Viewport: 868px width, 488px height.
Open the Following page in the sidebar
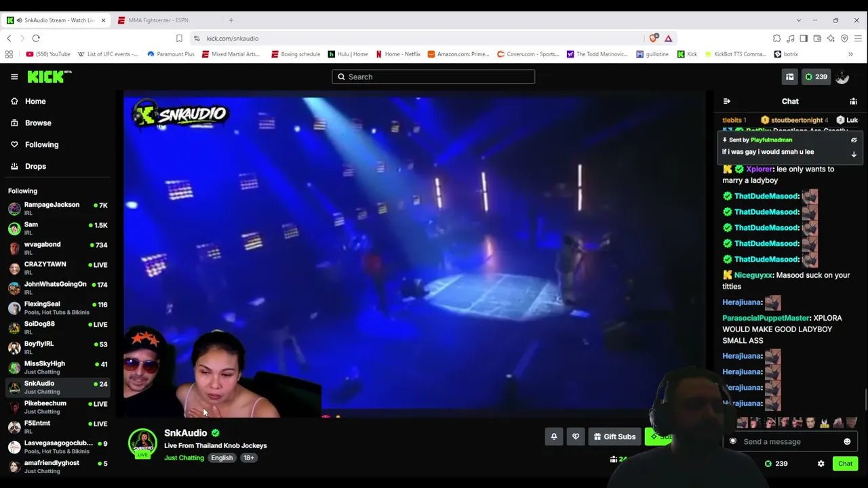[x=41, y=144]
